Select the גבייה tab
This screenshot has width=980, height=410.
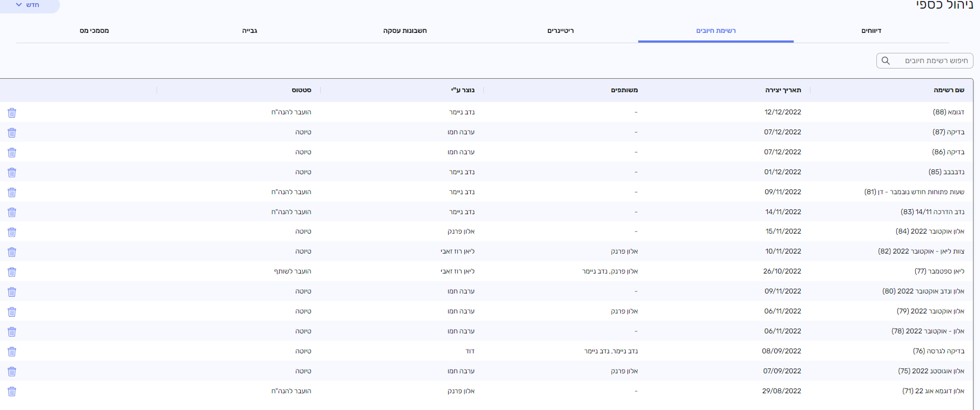(x=249, y=31)
